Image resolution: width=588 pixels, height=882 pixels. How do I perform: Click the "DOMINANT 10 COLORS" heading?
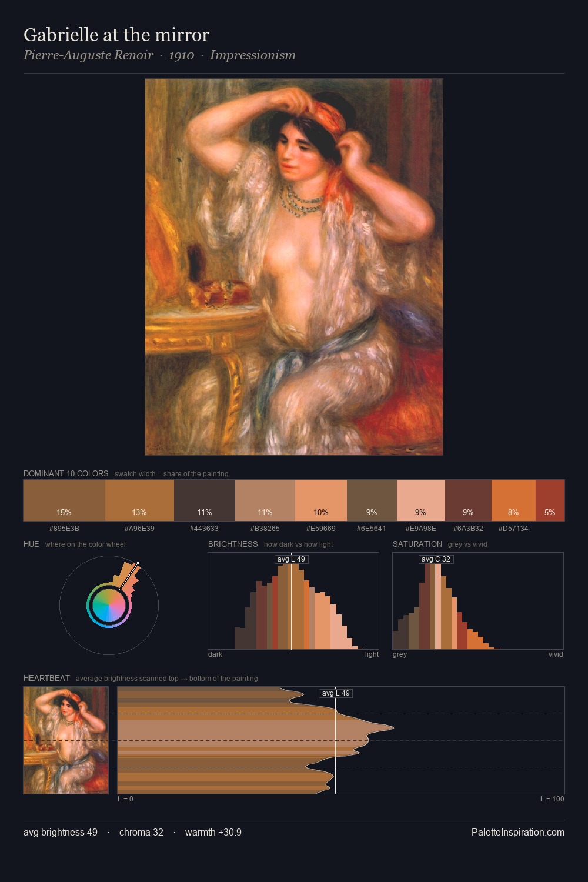click(66, 473)
